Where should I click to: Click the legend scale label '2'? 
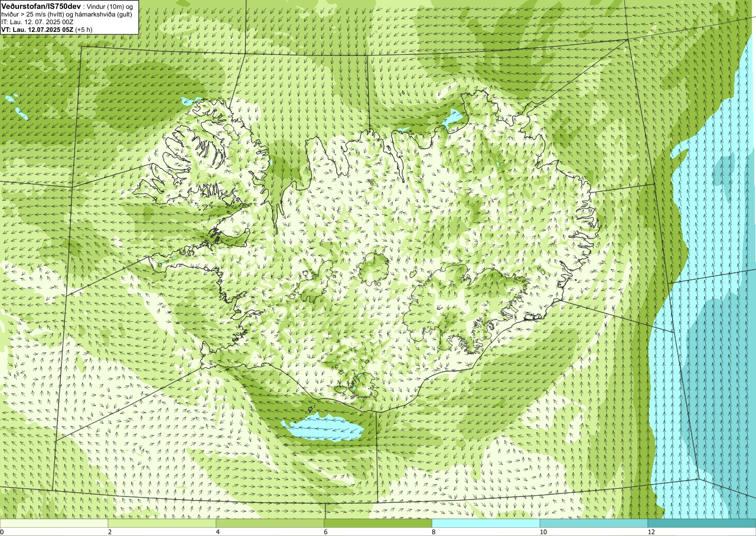pos(110,532)
